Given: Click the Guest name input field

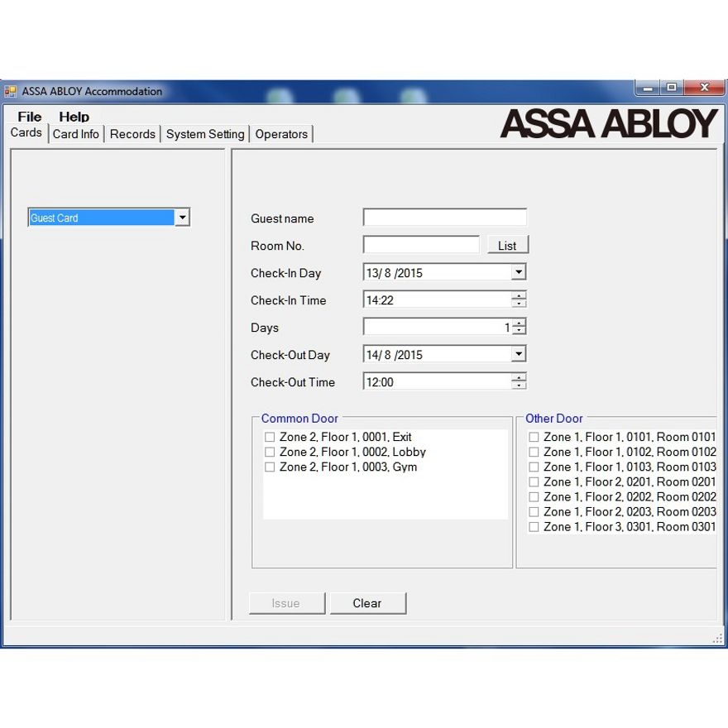Looking at the screenshot, I should coord(444,218).
